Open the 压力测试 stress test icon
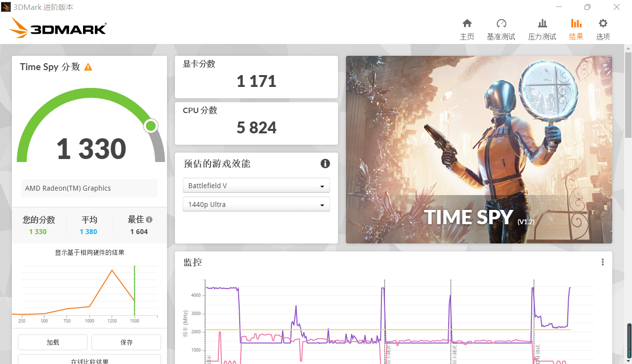The image size is (632, 364). point(542,23)
